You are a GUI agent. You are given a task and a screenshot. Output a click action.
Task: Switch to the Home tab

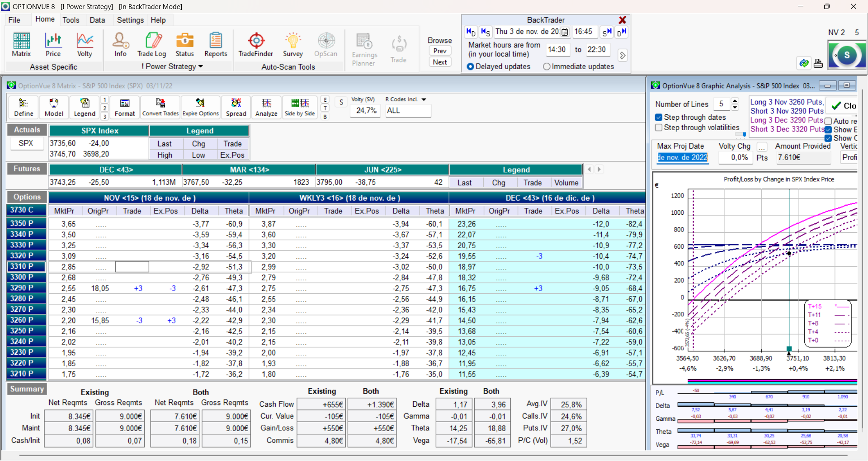[x=45, y=19]
